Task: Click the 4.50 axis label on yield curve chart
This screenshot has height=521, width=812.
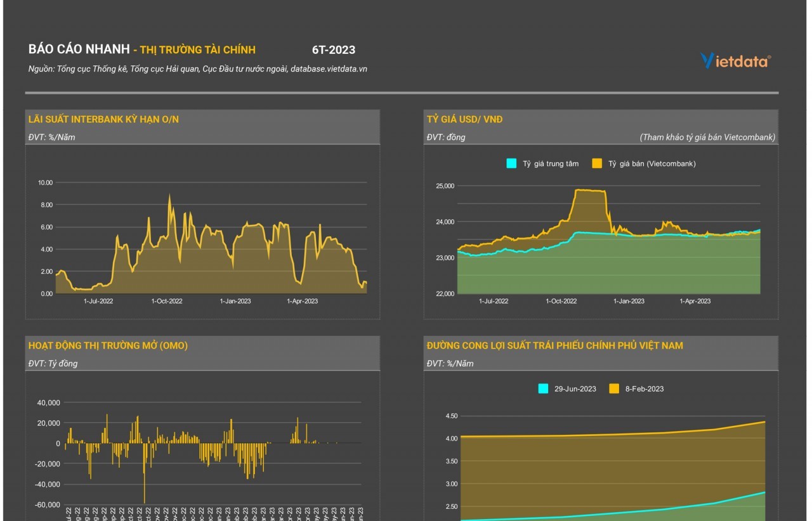Action: click(x=451, y=416)
